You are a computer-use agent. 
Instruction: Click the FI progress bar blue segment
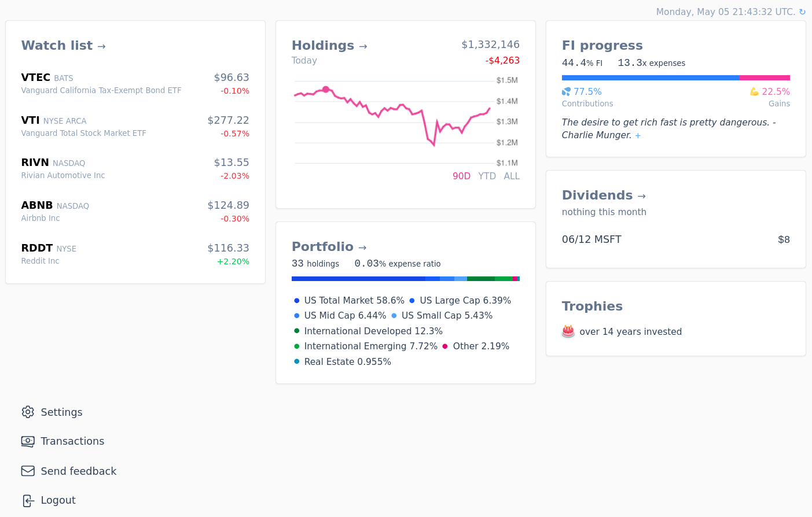coord(650,77)
